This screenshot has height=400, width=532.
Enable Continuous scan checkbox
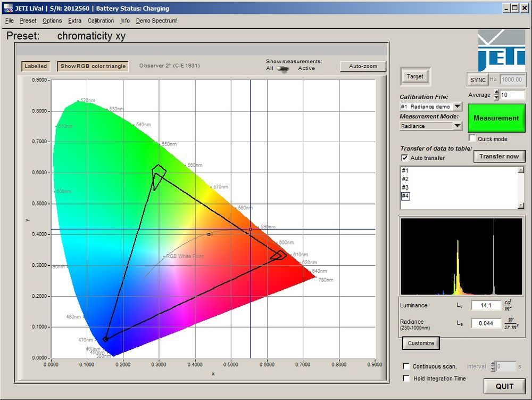[x=406, y=366]
